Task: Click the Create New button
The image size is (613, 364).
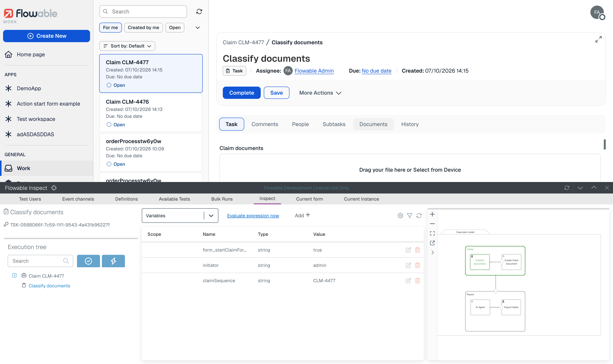Action: pos(47,36)
